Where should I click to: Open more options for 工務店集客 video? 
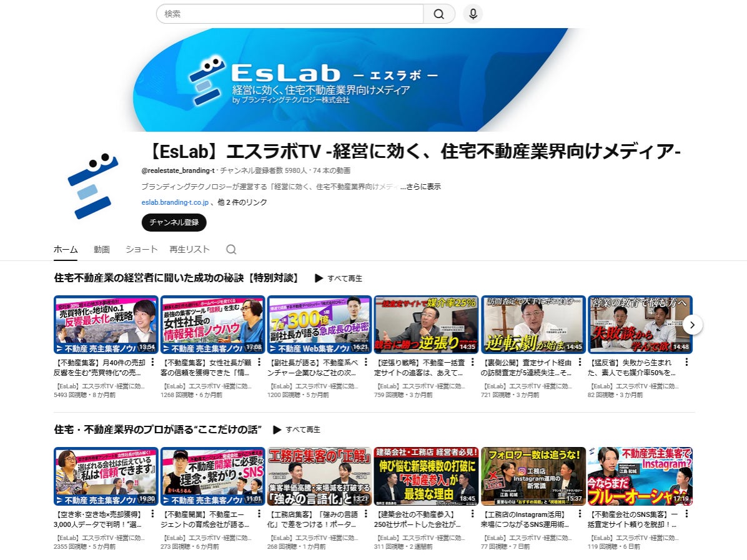pyautogui.click(x=366, y=514)
